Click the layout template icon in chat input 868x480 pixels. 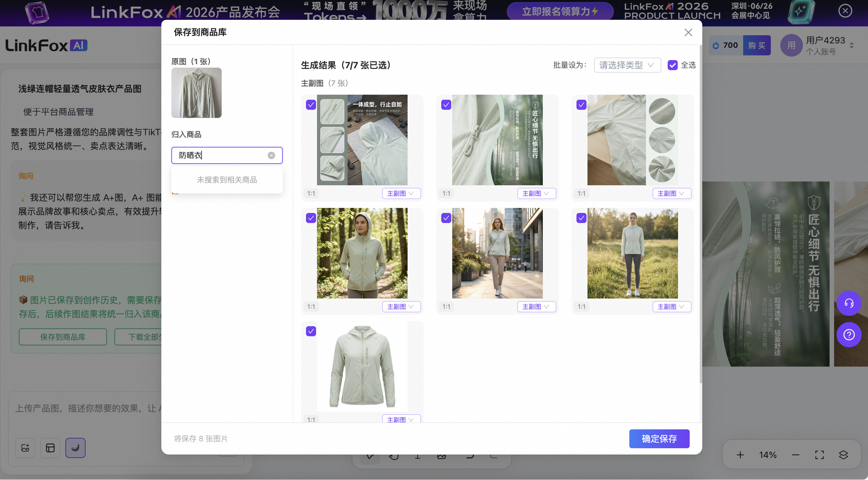click(x=50, y=448)
